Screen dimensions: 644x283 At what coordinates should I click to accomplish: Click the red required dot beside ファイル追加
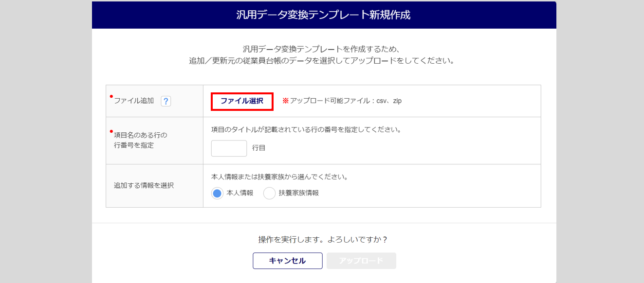click(x=111, y=96)
